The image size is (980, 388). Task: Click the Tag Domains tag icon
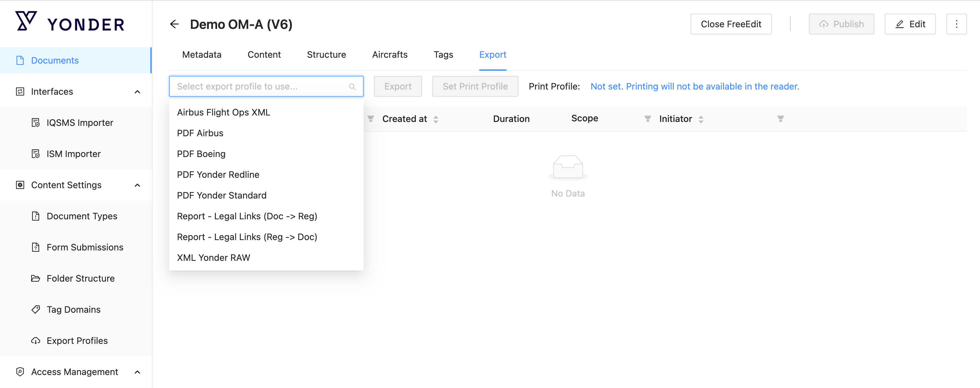[x=35, y=309]
